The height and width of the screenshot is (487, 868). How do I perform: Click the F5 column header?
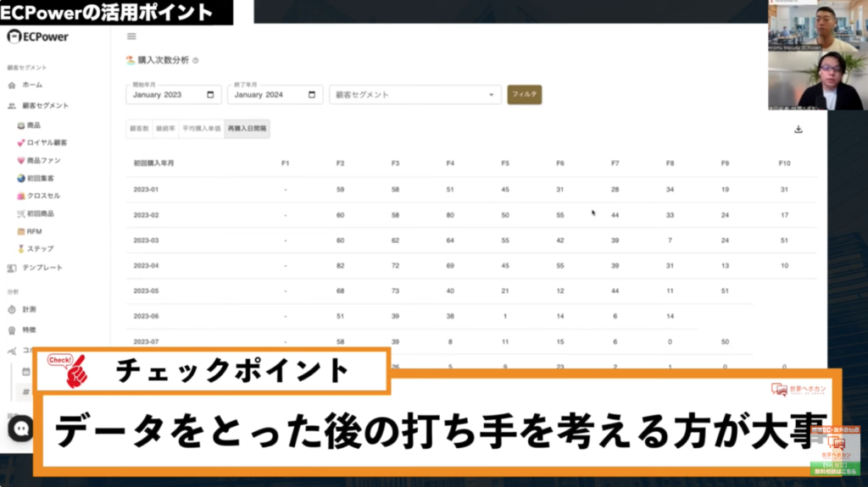(x=505, y=163)
